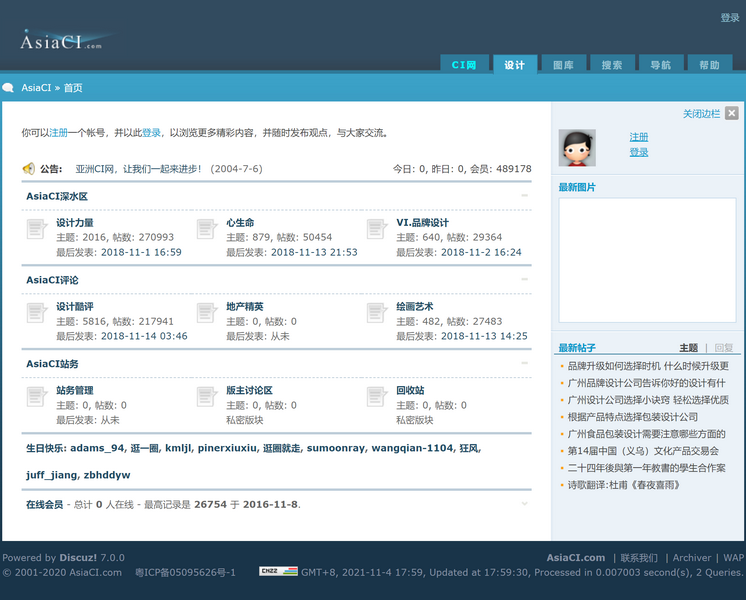Click the 绘画艺术 forum icon
This screenshot has width=746, height=600.
(x=377, y=314)
